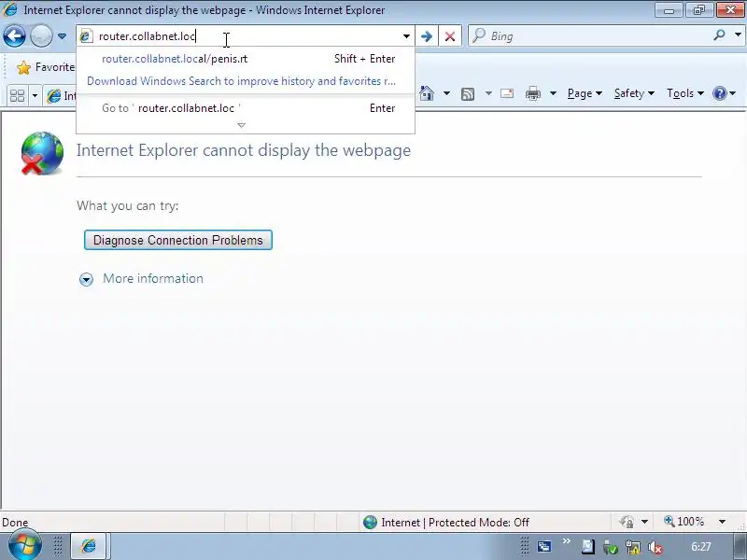Open the recent pages dropdown arrow
747x560 pixels.
click(x=62, y=36)
